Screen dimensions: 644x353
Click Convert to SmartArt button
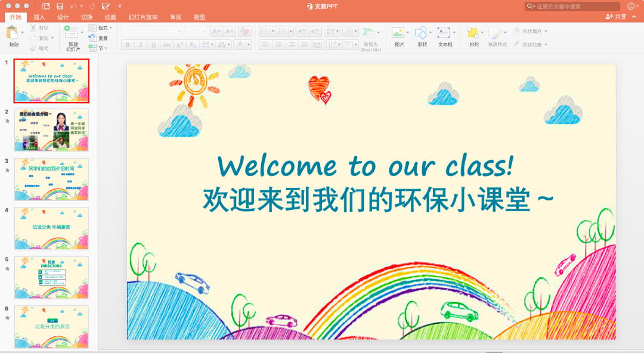pos(371,39)
